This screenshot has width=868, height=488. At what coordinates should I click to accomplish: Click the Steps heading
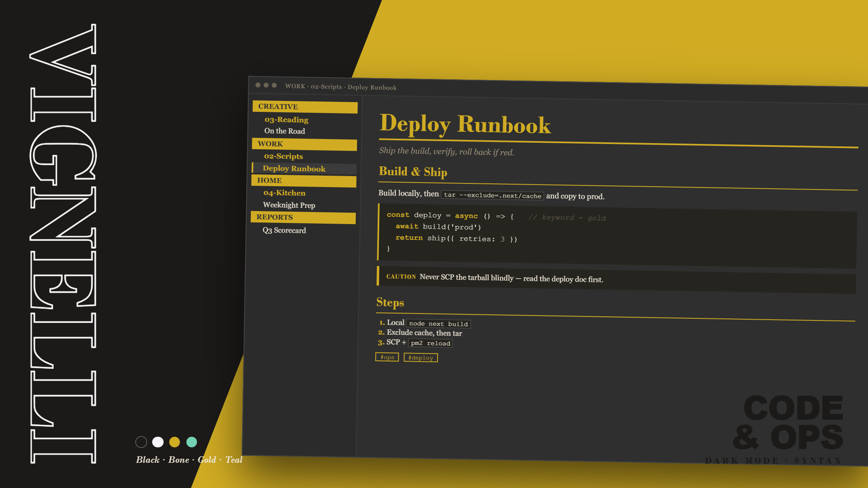(390, 303)
